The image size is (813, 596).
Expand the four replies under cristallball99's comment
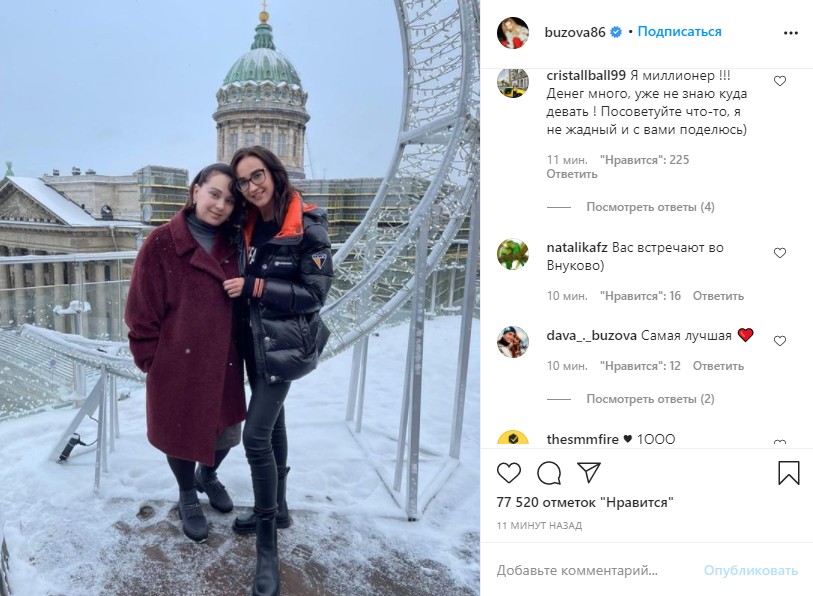click(x=650, y=207)
